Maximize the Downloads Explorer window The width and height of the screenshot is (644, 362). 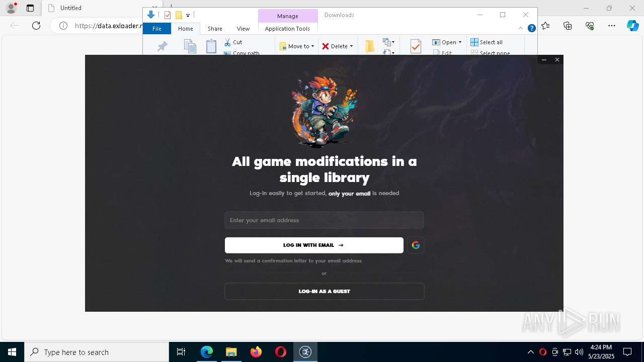503,15
